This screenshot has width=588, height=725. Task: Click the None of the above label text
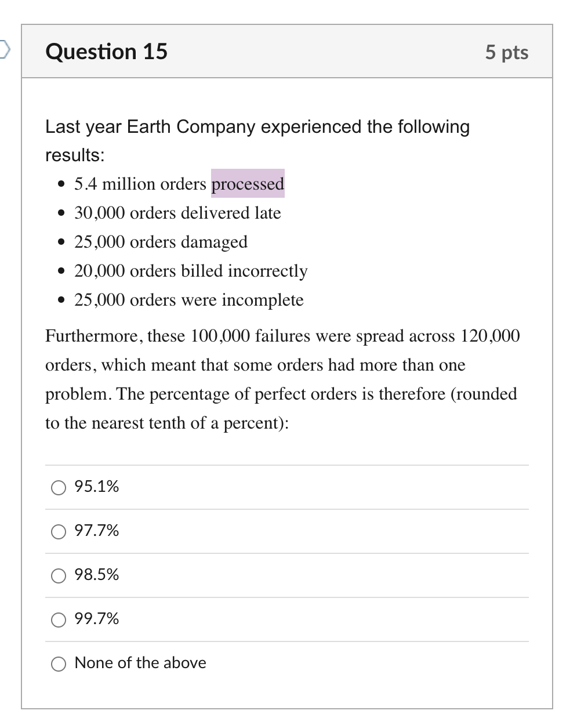(x=140, y=663)
